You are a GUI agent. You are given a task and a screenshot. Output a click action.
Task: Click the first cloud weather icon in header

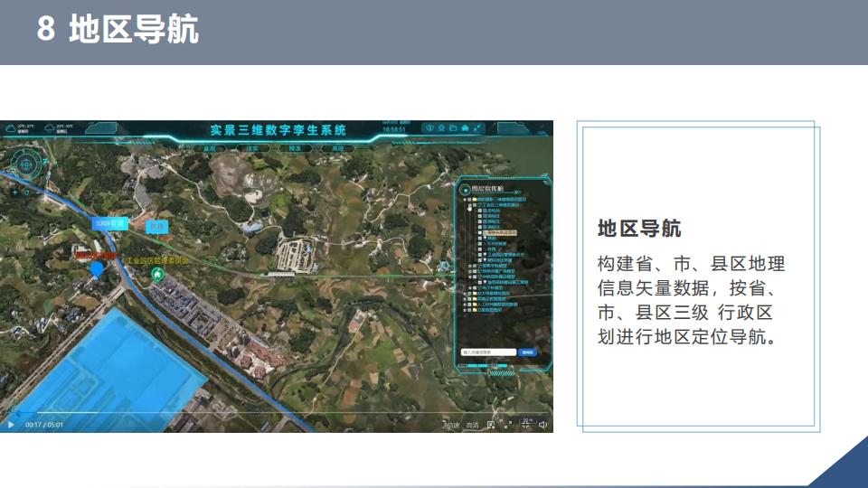pos(11,128)
